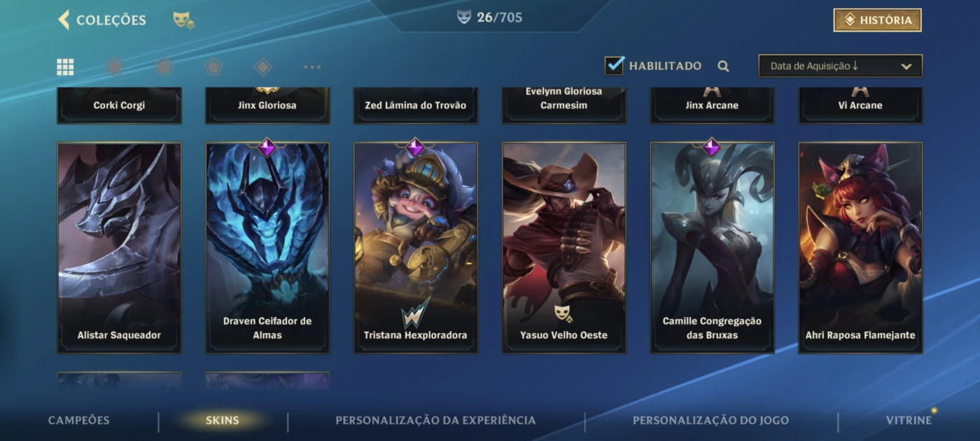This screenshot has height=441, width=980.
Task: Open the Personalização do Jogo tab
Action: (x=710, y=421)
